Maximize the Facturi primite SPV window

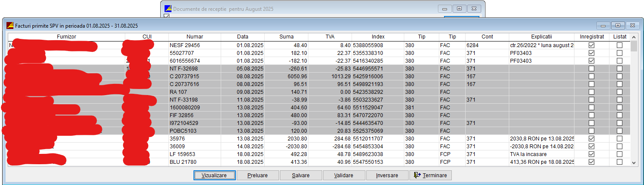(x=618, y=26)
